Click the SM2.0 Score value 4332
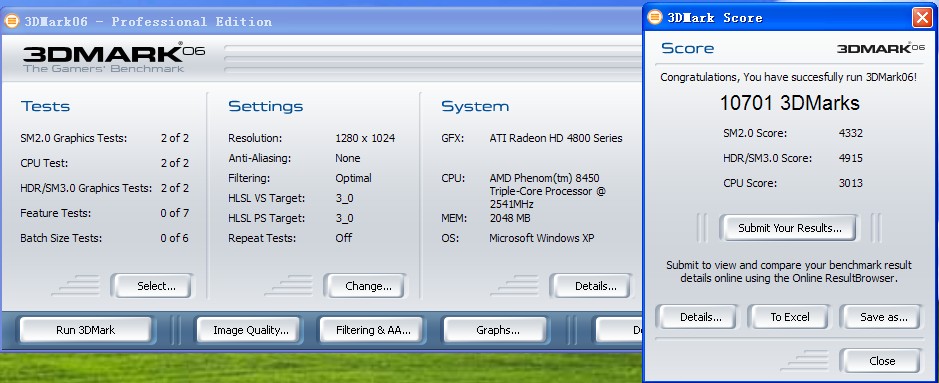939x383 pixels. click(850, 133)
